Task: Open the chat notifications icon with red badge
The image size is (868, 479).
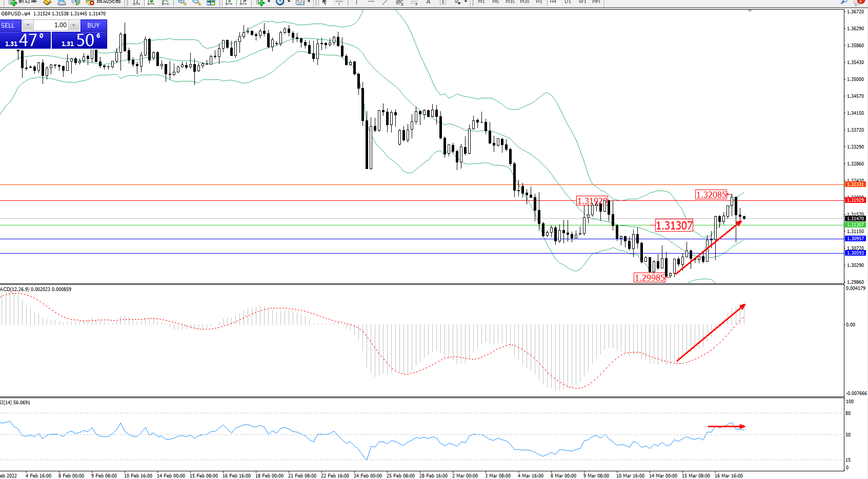Action: pos(860,2)
